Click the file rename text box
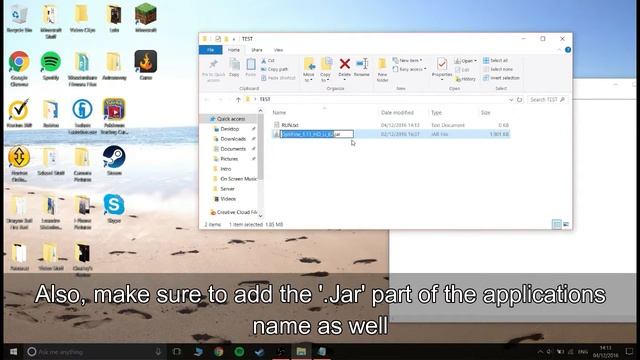Screen dimensions: 640x360 click(316, 134)
